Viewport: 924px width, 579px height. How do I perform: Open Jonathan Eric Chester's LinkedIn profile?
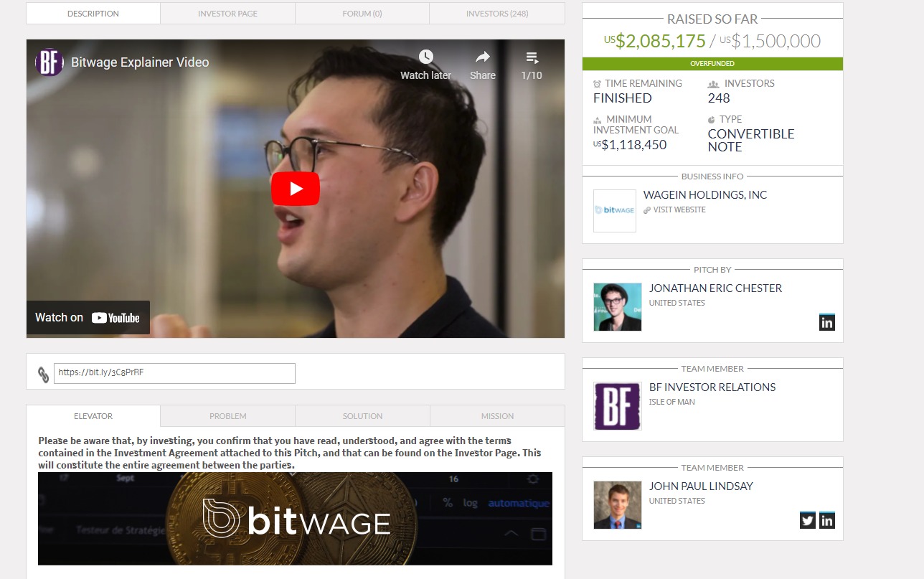826,322
